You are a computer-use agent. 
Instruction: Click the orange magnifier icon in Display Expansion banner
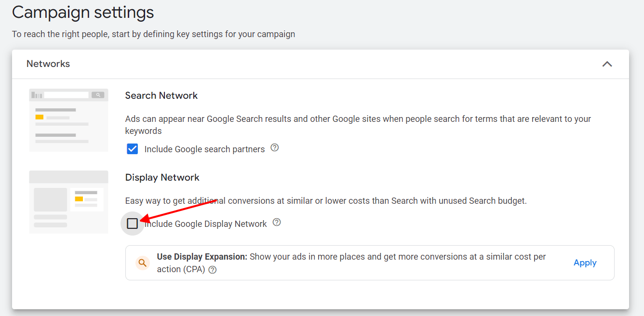(x=142, y=262)
